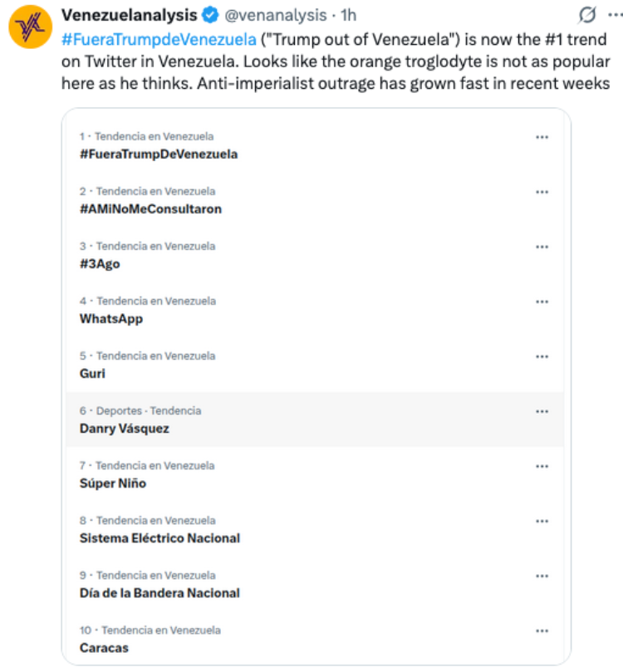Open options for Sistema Eléctrico Nacional trend
This screenshot has width=623, height=672.
point(542,521)
